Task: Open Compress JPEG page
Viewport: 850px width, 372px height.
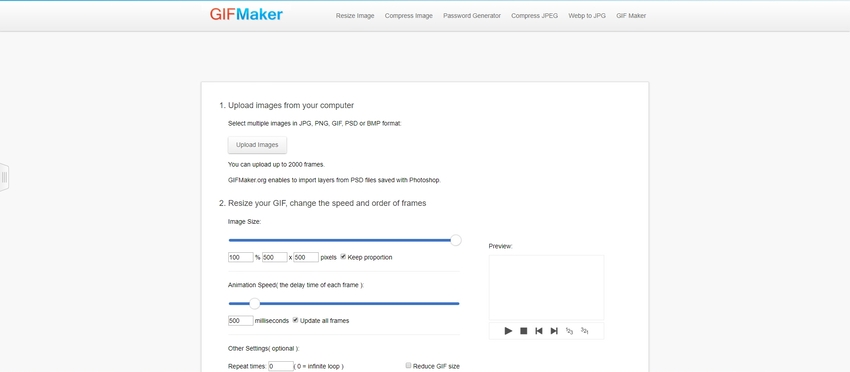Action: tap(535, 16)
